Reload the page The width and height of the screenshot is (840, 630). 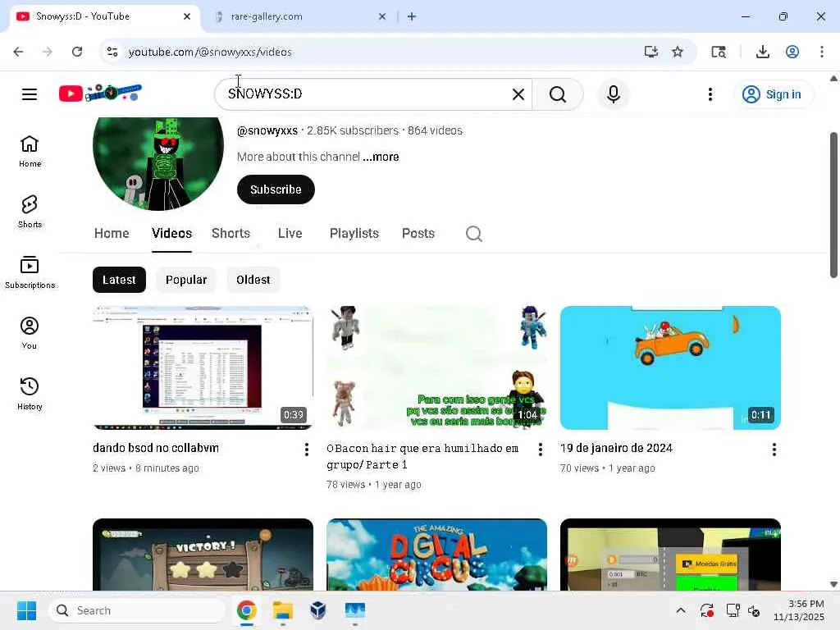[77, 52]
